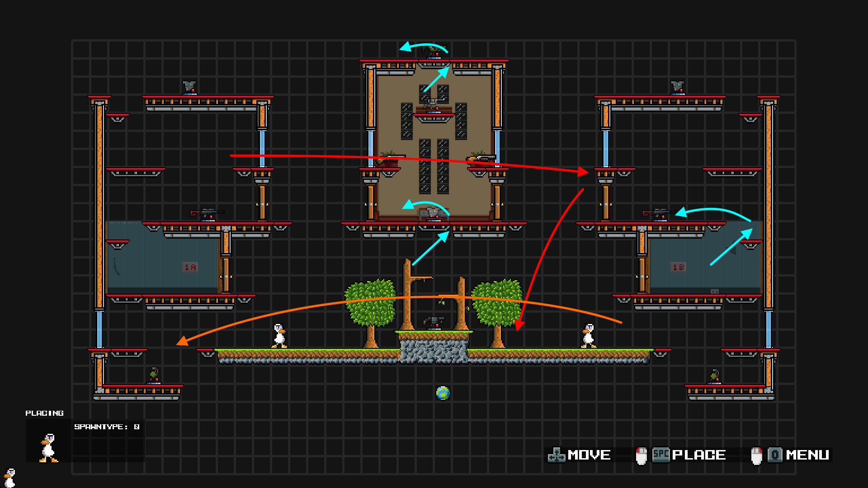Click the arrow keys icon beside MOVE
The height and width of the screenshot is (488, 868).
coord(556,455)
